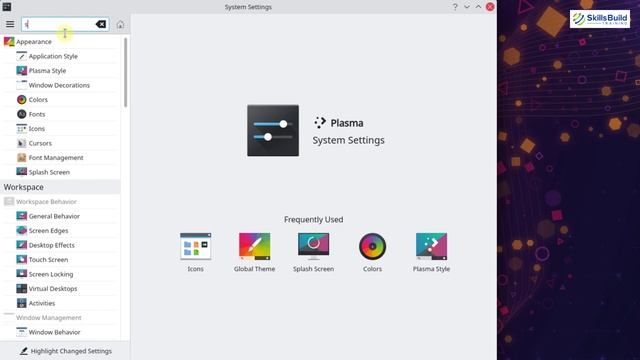Viewport: 640px width, 360px height.
Task: Open Screen Edges settings icon
Action: tap(22, 231)
